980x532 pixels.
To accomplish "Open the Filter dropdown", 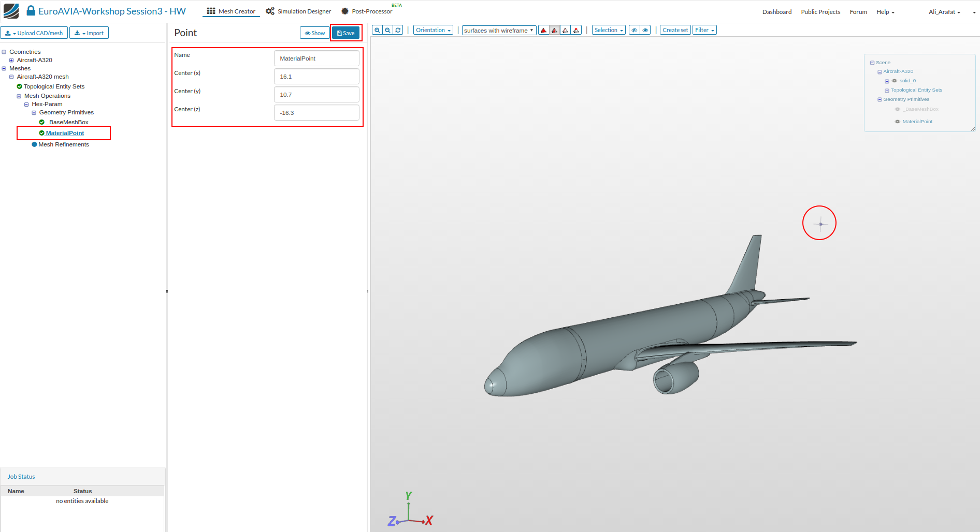I will (x=705, y=30).
